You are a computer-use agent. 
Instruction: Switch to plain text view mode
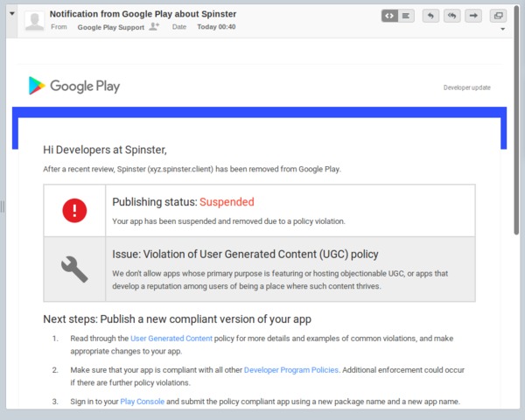[x=406, y=16]
